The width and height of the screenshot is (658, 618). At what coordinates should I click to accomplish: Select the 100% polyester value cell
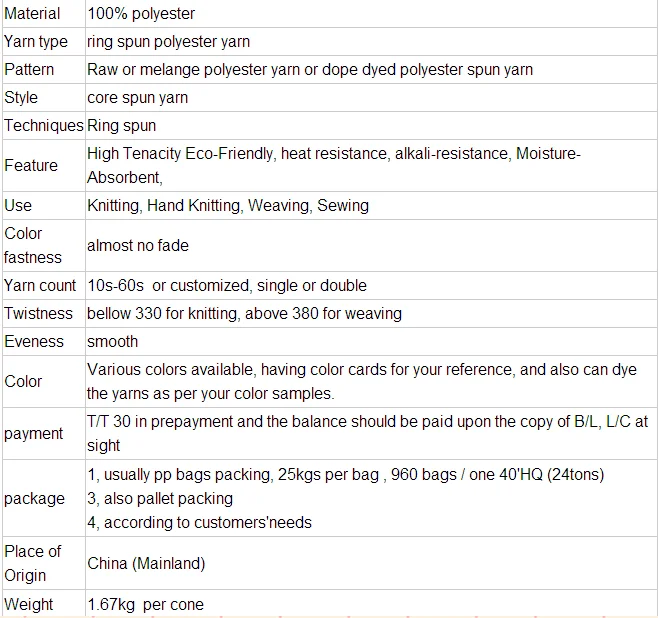tap(141, 13)
